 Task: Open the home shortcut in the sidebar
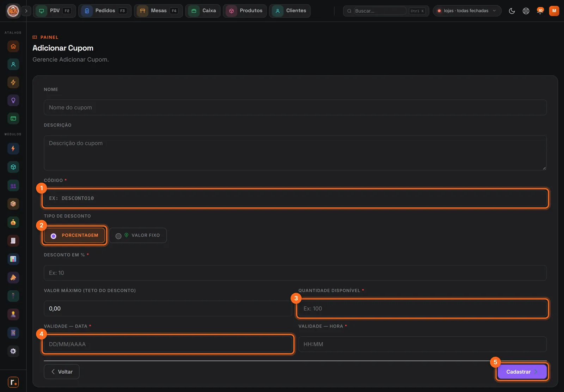[x=13, y=46]
